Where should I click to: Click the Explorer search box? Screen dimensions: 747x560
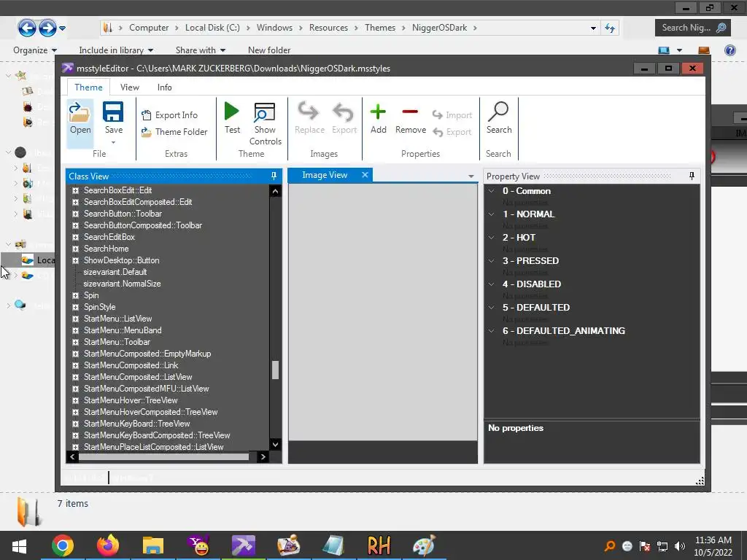coord(693,28)
